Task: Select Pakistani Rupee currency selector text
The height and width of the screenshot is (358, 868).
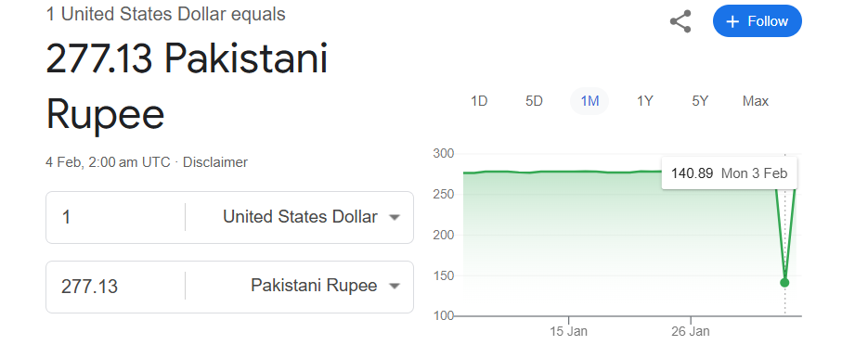Action: (x=314, y=286)
